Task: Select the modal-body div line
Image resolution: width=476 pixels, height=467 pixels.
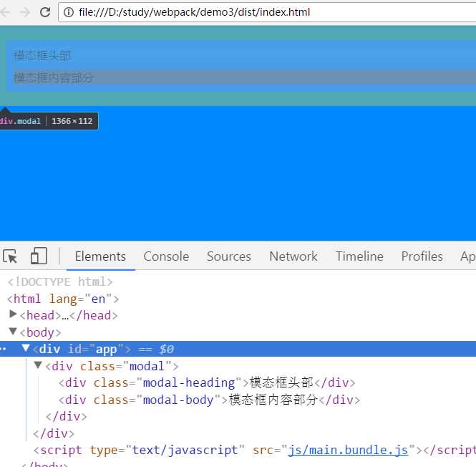Action: pyautogui.click(x=210, y=400)
